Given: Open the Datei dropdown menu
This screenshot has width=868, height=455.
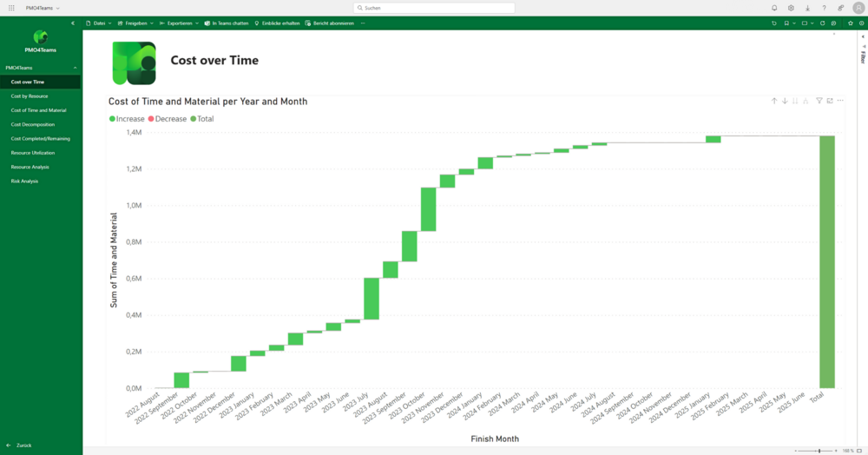Looking at the screenshot, I should [x=97, y=23].
